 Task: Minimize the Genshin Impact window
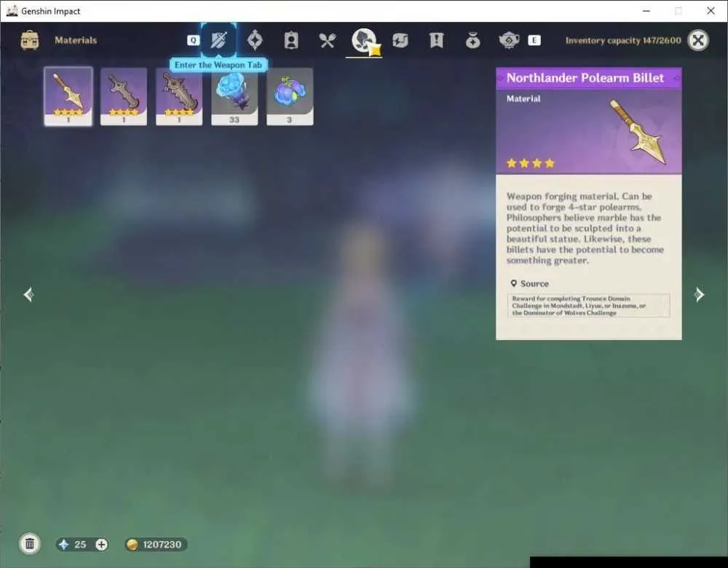pos(646,11)
